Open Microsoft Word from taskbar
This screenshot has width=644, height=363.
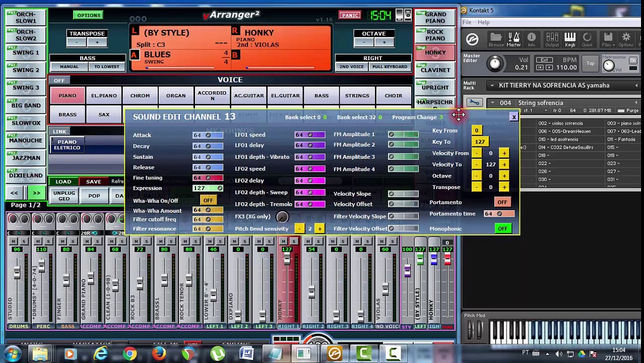(246, 353)
